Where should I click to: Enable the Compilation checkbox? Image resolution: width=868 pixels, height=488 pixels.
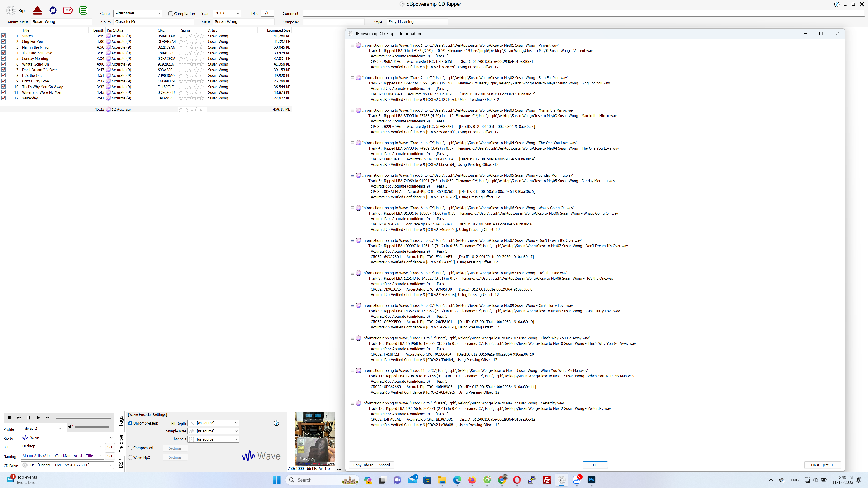coord(170,14)
